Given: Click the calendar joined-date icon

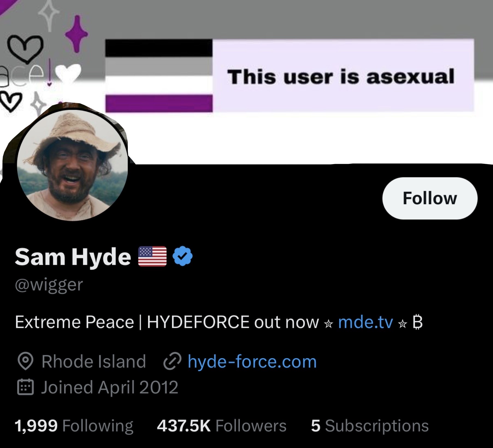Looking at the screenshot, I should (25, 387).
